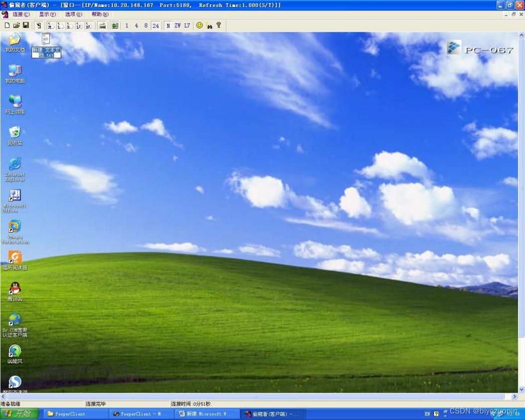Select the 腾讯QQ penguin icon

click(15, 292)
